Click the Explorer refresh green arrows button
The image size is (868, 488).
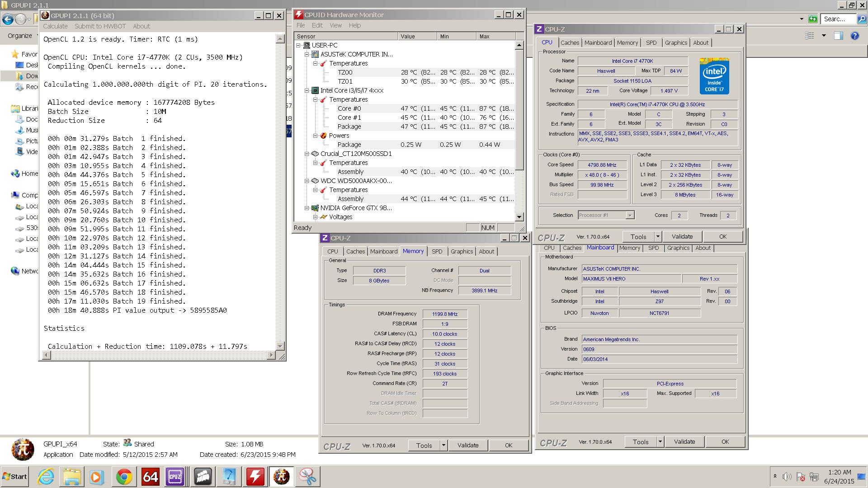pyautogui.click(x=813, y=19)
